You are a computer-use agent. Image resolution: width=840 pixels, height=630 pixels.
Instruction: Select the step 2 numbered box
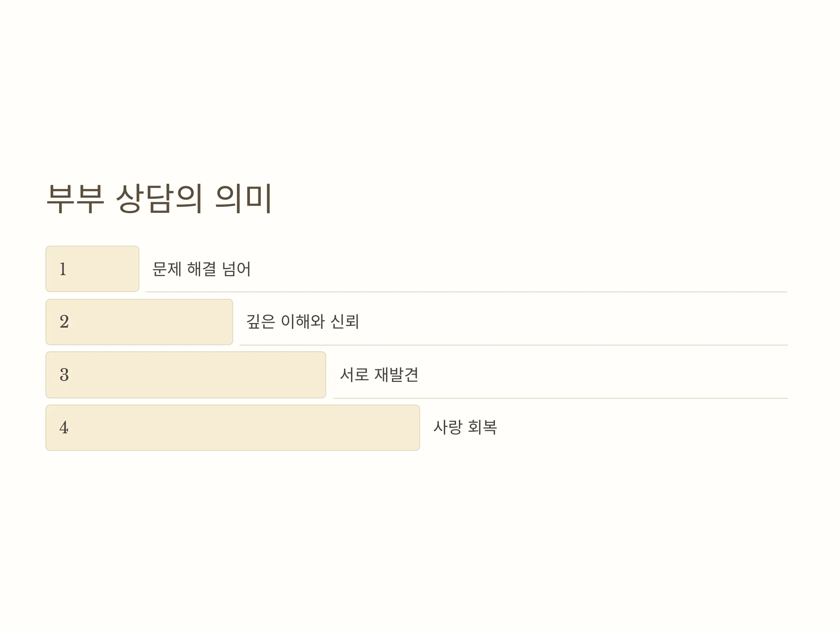[139, 322]
